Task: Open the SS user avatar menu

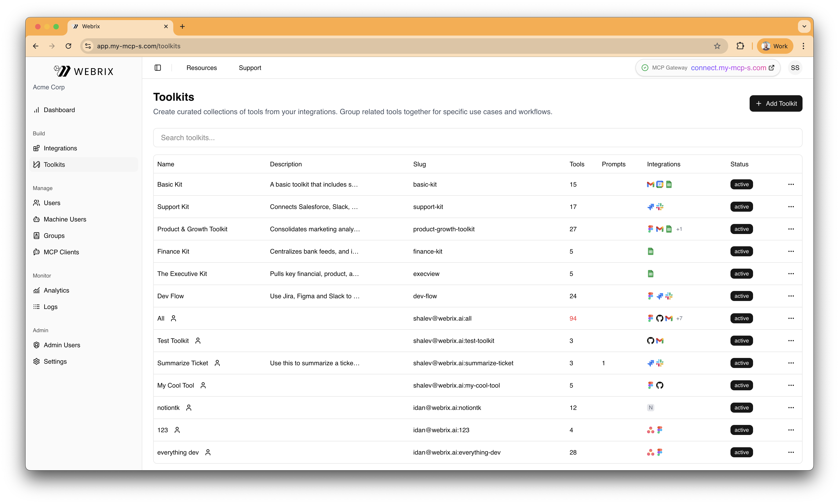Action: click(x=795, y=68)
